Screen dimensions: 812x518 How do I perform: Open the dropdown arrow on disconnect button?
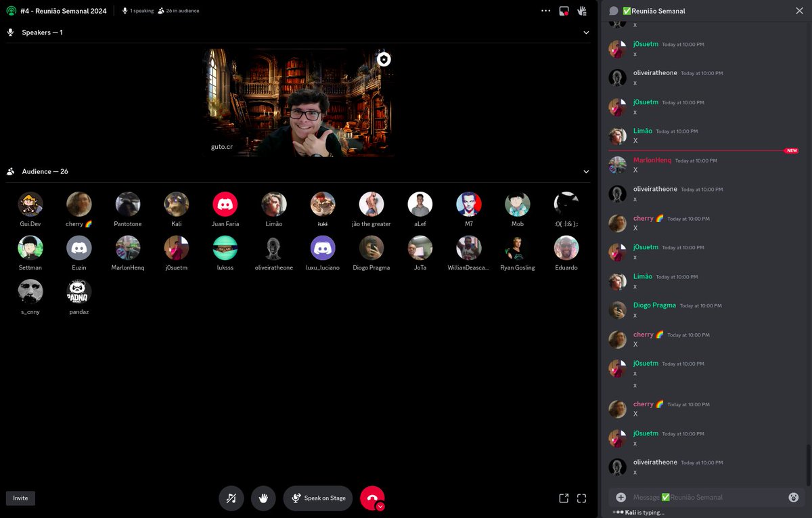tap(380, 506)
